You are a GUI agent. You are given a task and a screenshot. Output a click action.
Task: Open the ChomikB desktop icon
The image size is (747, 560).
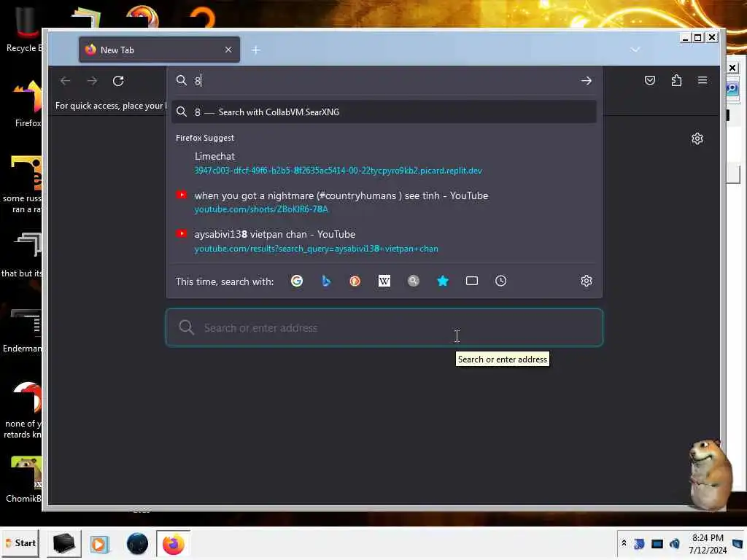(x=24, y=479)
